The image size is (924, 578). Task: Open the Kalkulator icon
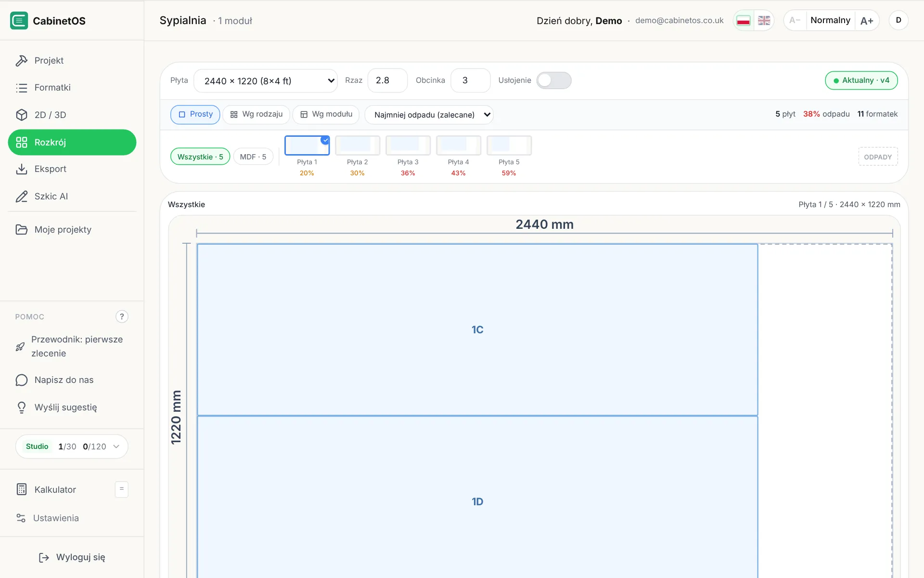pyautogui.click(x=22, y=489)
